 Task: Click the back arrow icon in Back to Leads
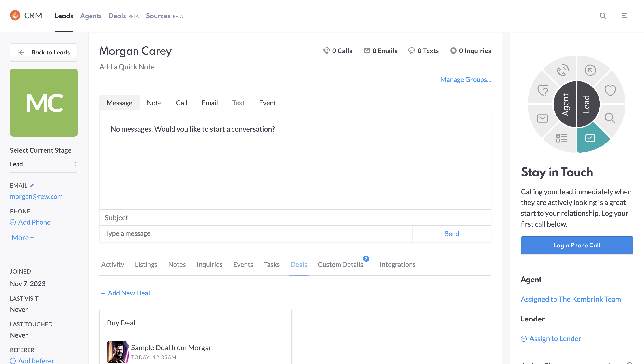(21, 52)
